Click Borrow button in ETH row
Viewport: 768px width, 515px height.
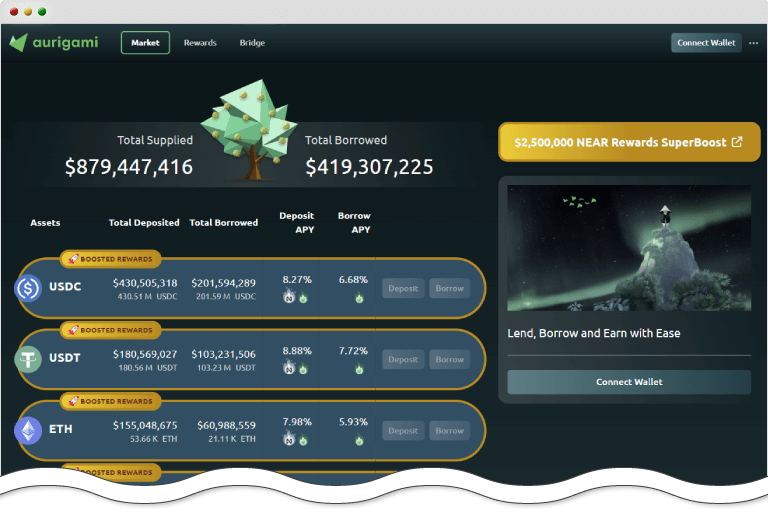(x=449, y=431)
